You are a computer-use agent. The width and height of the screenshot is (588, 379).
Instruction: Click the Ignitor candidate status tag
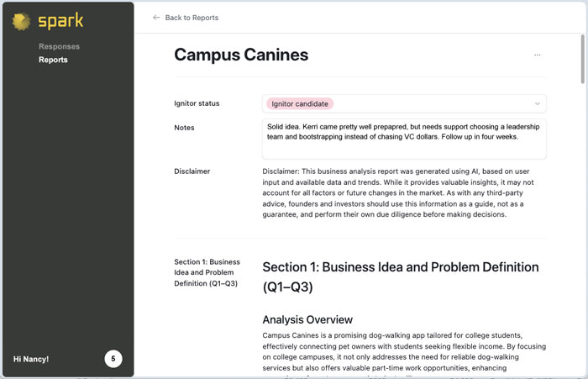click(300, 103)
